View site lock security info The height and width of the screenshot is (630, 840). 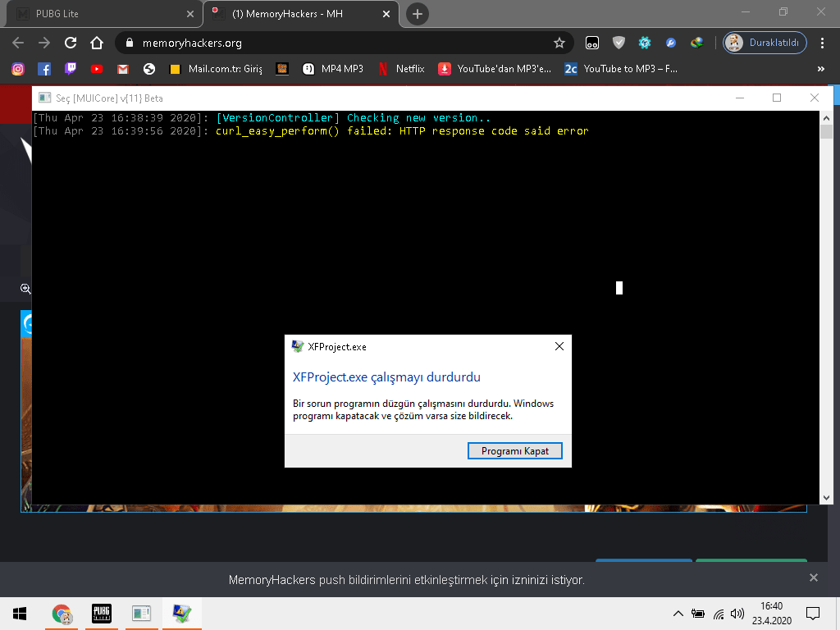(x=129, y=43)
